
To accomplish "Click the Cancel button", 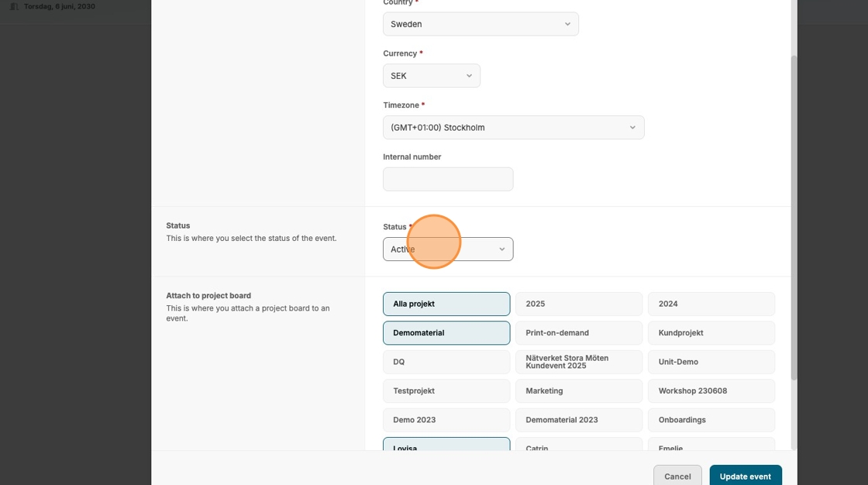I will (x=677, y=476).
